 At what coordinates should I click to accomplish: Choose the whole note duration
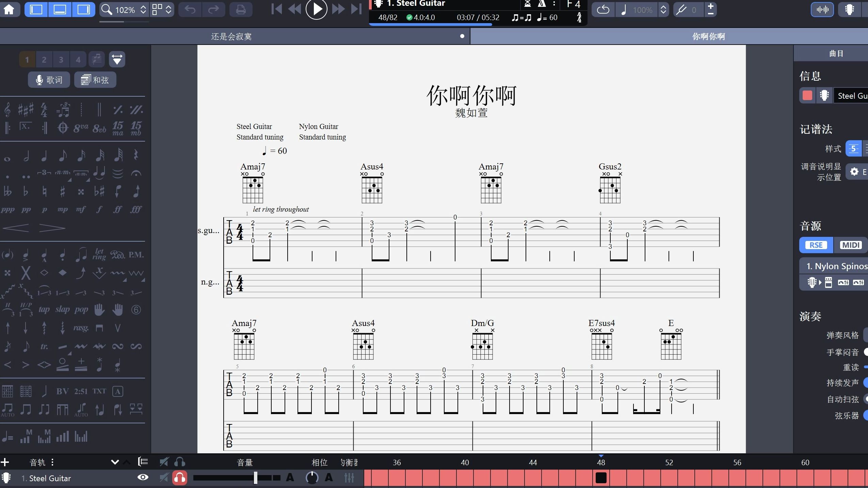click(x=7, y=159)
